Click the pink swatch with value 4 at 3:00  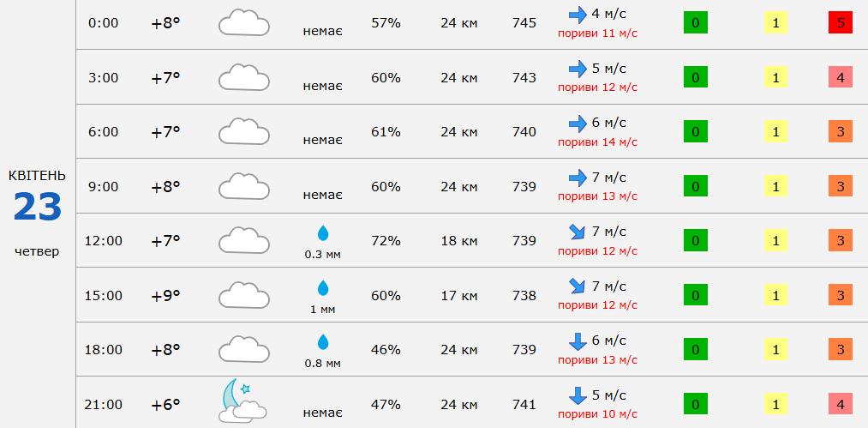point(841,77)
